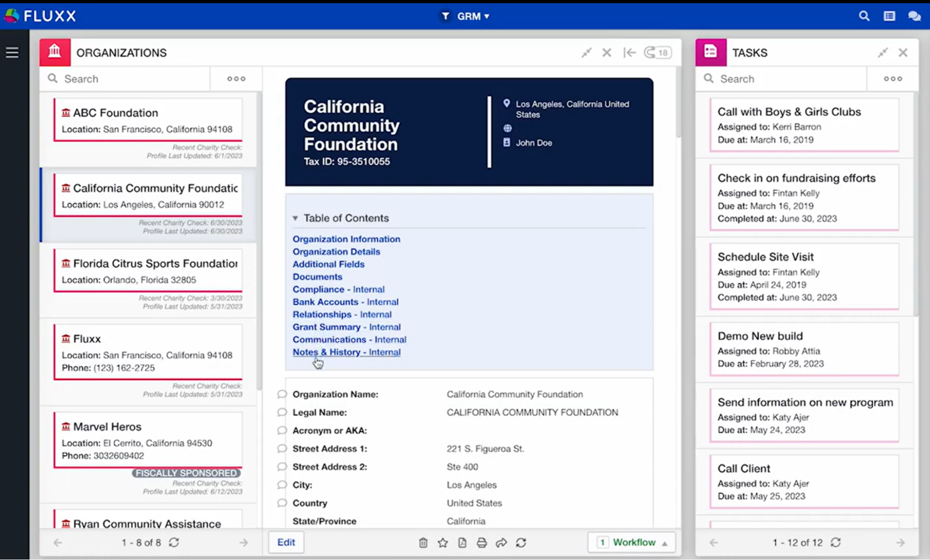This screenshot has width=930, height=560.
Task: Jump to Organization Details section
Action: point(336,252)
